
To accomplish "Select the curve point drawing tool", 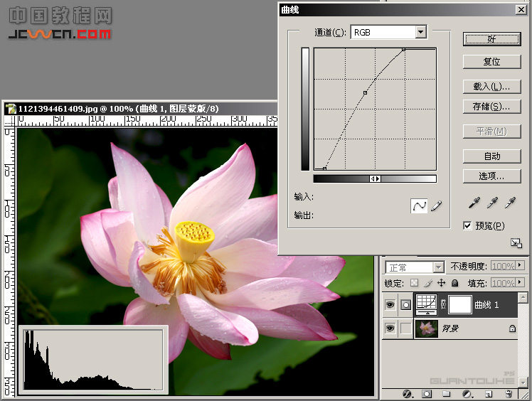I will pyautogui.click(x=419, y=205).
